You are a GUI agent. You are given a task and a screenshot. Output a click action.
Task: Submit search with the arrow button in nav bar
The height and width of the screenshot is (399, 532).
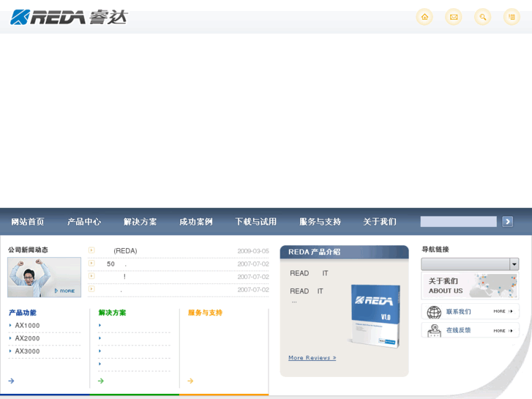[x=507, y=222]
